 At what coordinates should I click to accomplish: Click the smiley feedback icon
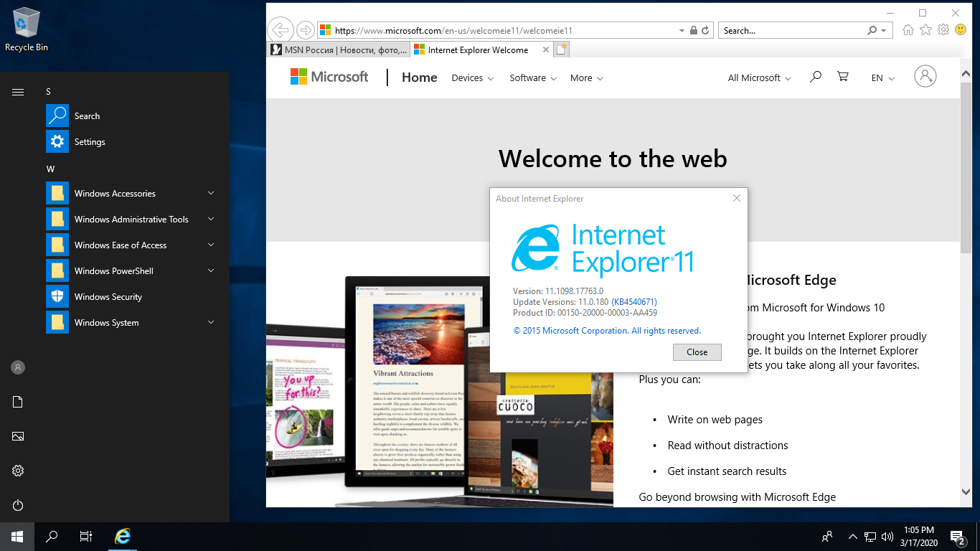tap(960, 30)
